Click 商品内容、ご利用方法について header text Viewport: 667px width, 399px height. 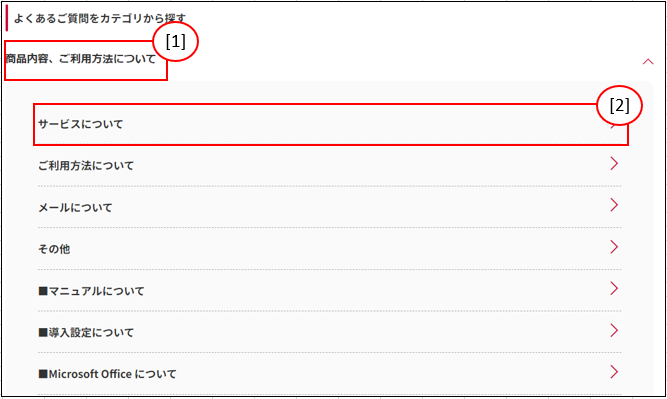(81, 59)
